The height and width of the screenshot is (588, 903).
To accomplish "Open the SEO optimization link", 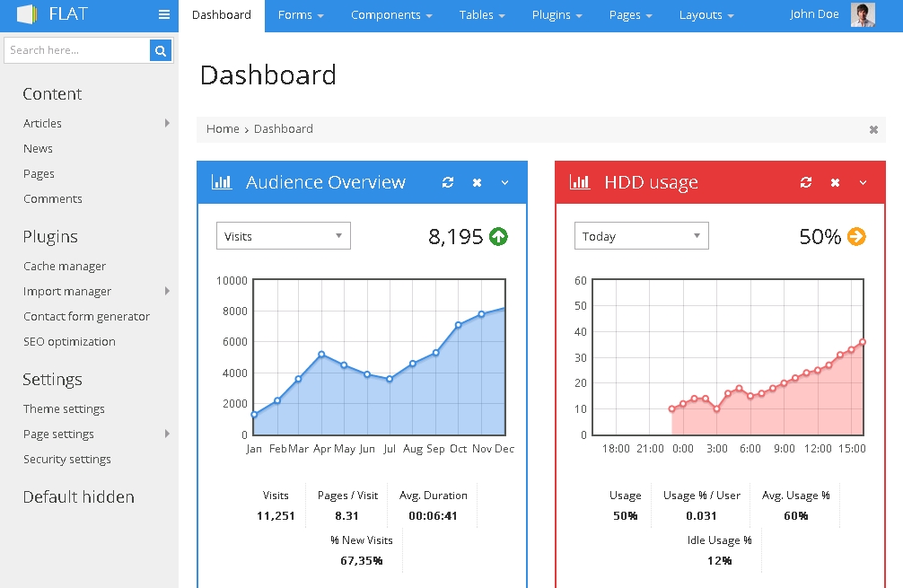I will pyautogui.click(x=69, y=342).
